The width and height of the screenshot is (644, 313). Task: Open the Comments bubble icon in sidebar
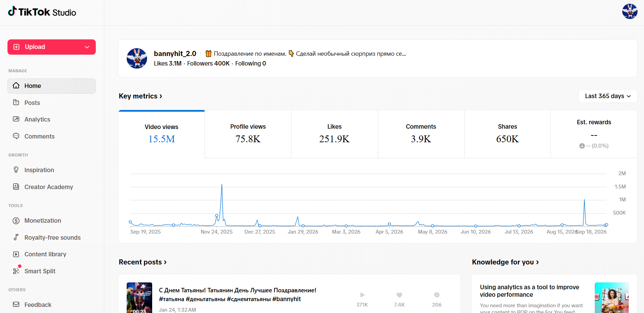pyautogui.click(x=16, y=136)
